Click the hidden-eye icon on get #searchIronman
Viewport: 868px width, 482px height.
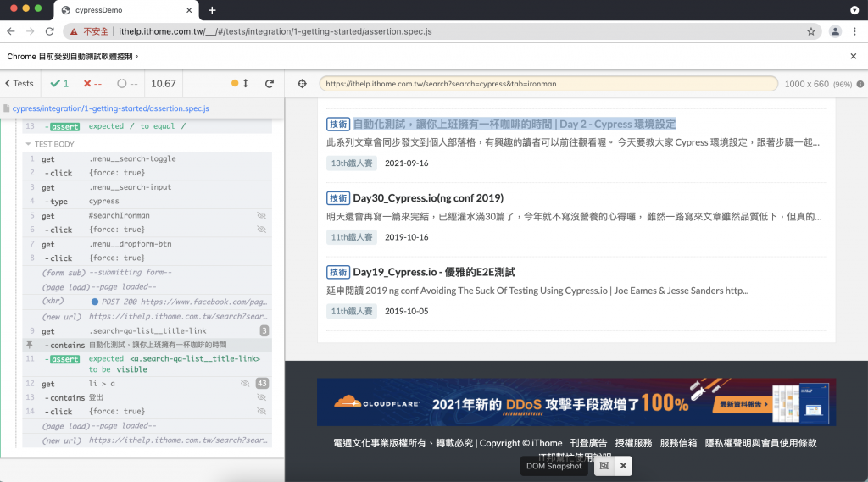pos(261,215)
